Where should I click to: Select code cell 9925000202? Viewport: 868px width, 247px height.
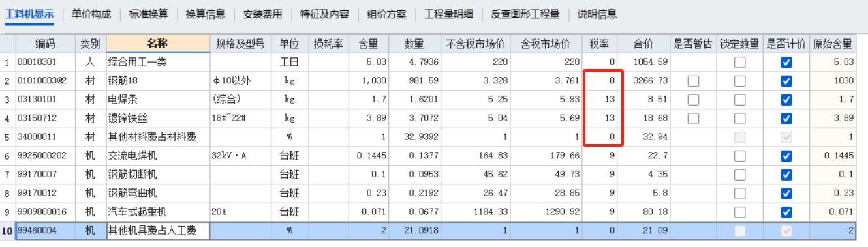(x=45, y=156)
